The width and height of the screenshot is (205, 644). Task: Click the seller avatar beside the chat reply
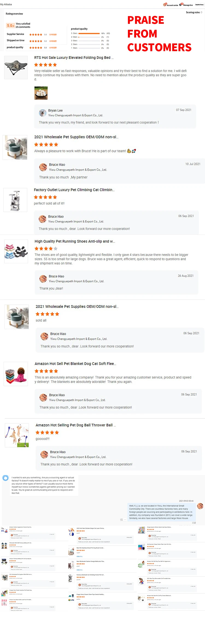coord(200,506)
